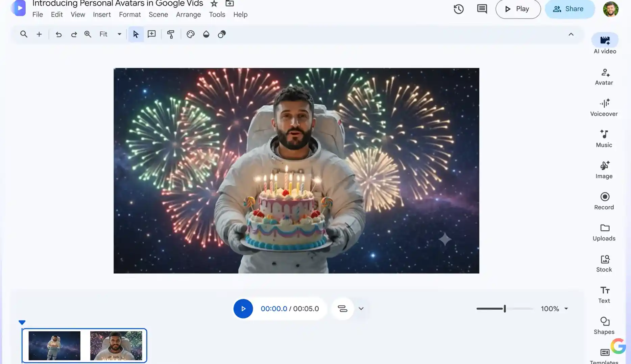The width and height of the screenshot is (631, 364).
Task: Click the Play preview button
Action: click(518, 9)
